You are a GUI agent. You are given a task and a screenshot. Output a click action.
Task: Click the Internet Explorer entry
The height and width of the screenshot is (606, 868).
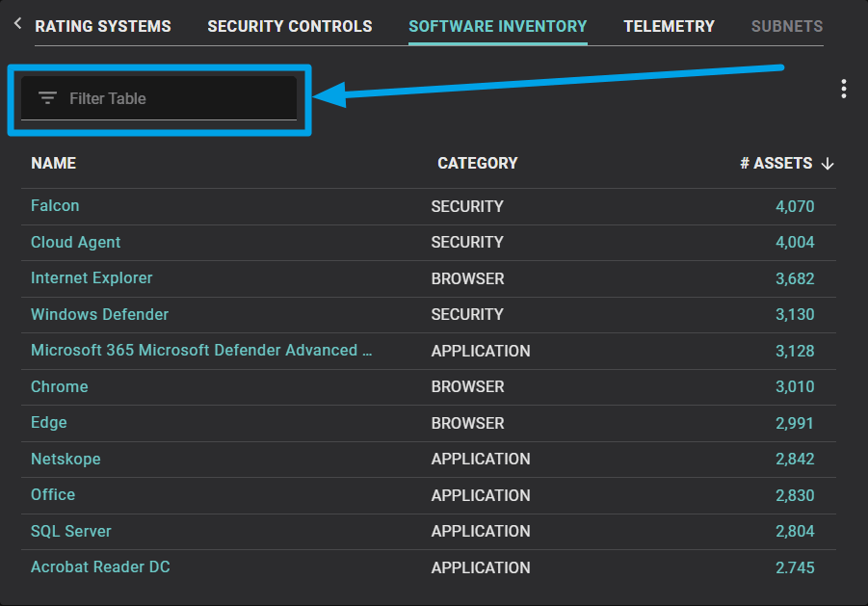pyautogui.click(x=92, y=277)
